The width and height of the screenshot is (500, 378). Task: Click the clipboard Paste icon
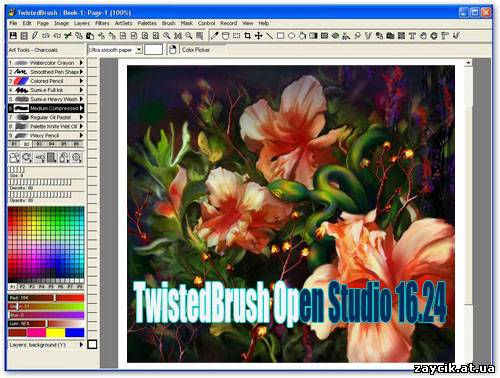pos(90,35)
